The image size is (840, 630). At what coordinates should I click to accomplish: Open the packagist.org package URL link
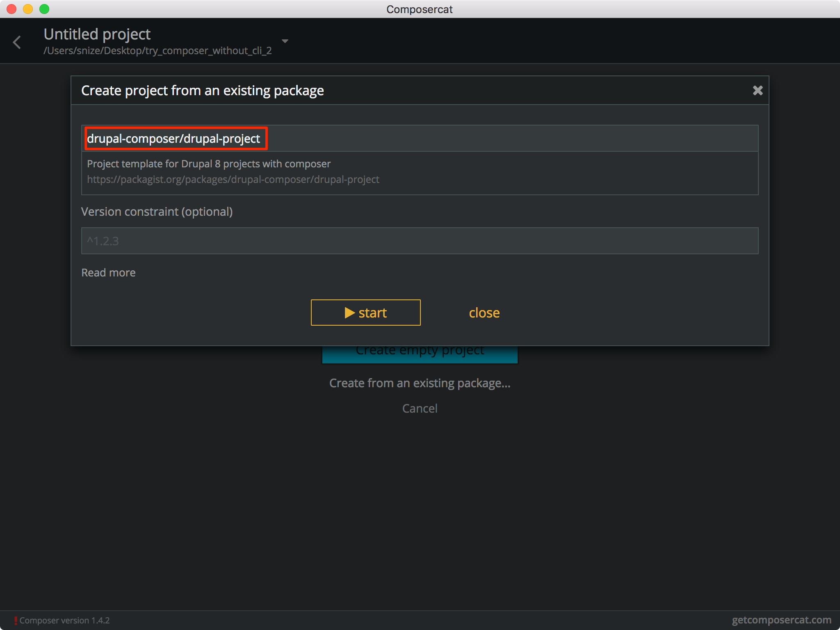(x=233, y=179)
